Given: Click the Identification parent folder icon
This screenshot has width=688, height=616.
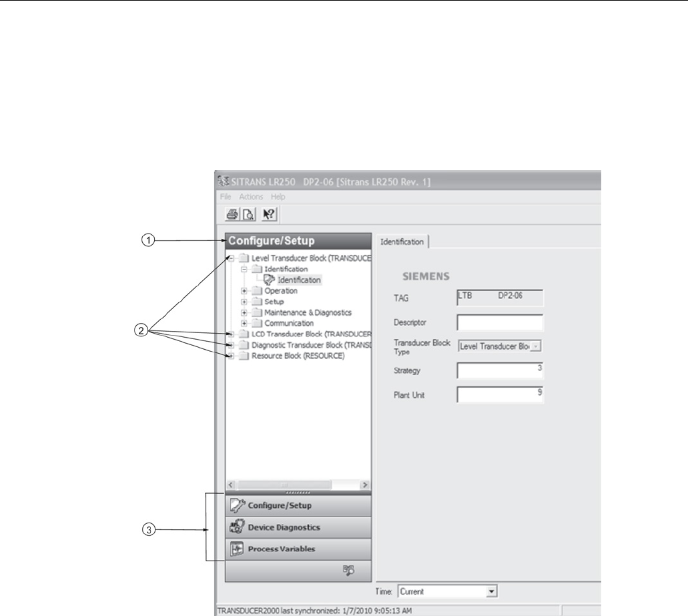Looking at the screenshot, I should (257, 269).
